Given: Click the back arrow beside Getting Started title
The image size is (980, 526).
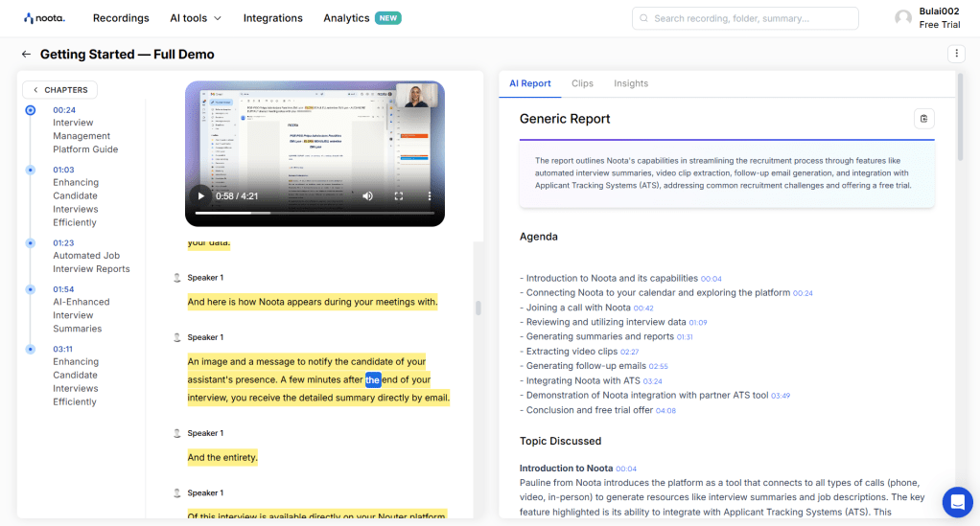Looking at the screenshot, I should 26,55.
